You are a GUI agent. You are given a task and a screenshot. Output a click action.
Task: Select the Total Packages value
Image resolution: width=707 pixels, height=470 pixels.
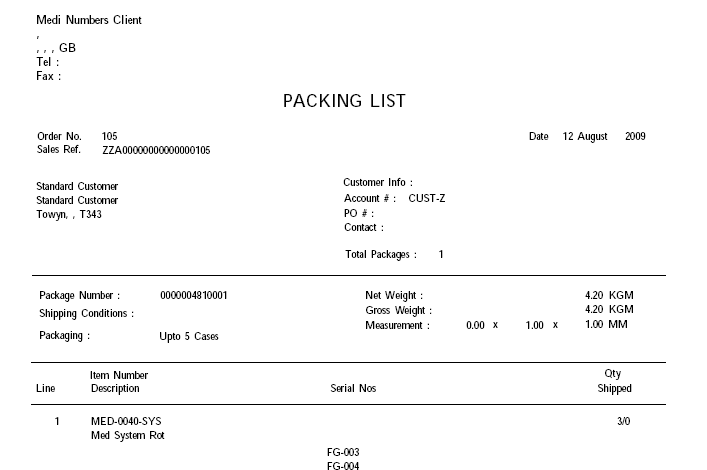[441, 254]
